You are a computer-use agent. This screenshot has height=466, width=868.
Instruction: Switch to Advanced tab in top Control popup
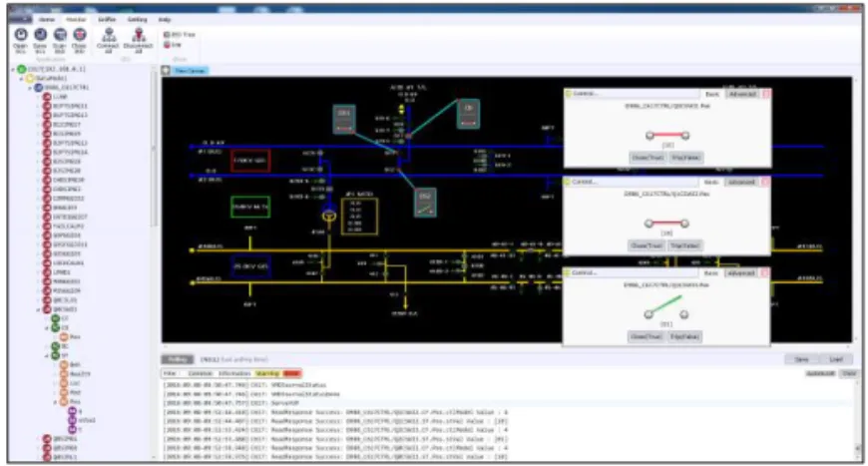pyautogui.click(x=742, y=94)
